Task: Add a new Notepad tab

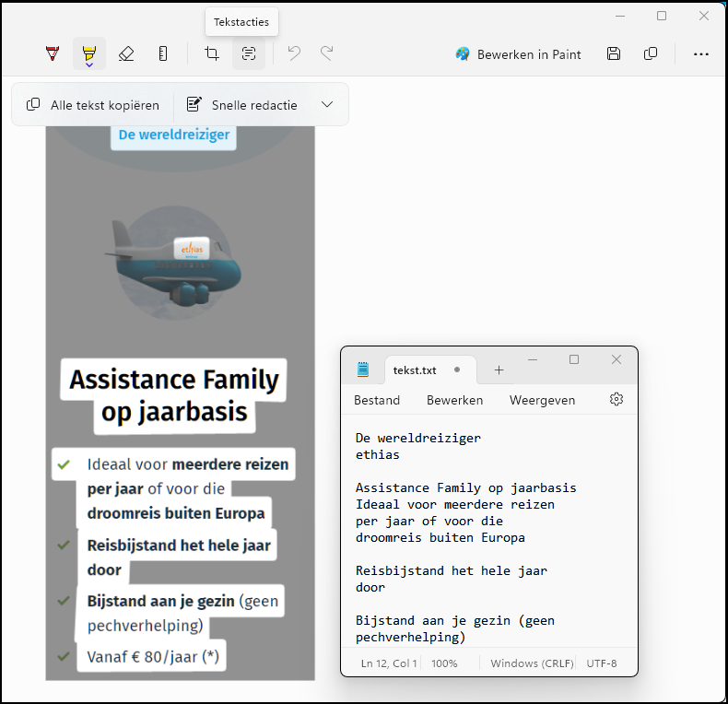Action: [499, 370]
